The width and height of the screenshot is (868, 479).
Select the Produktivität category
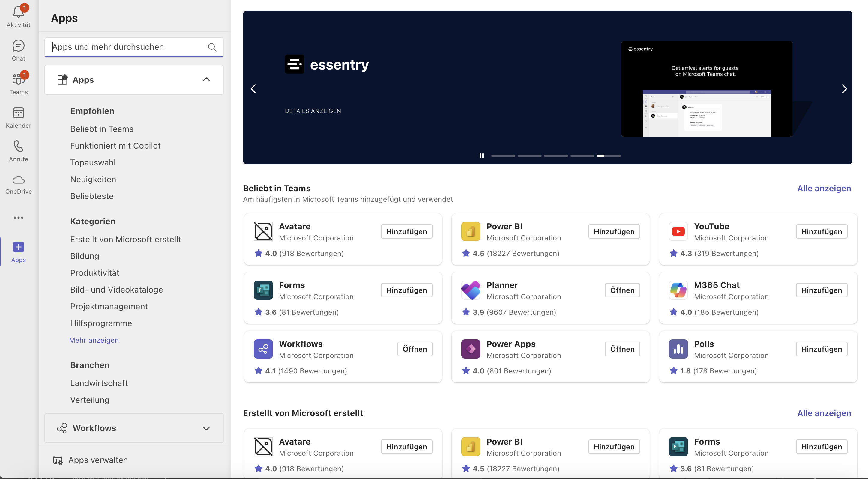(x=95, y=273)
